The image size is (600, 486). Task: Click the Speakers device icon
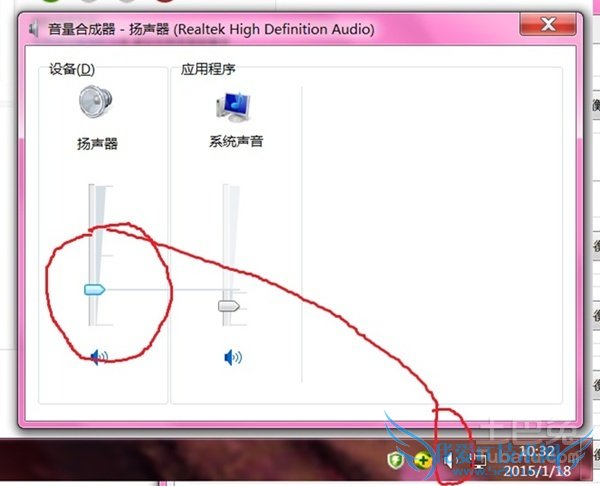(96, 101)
